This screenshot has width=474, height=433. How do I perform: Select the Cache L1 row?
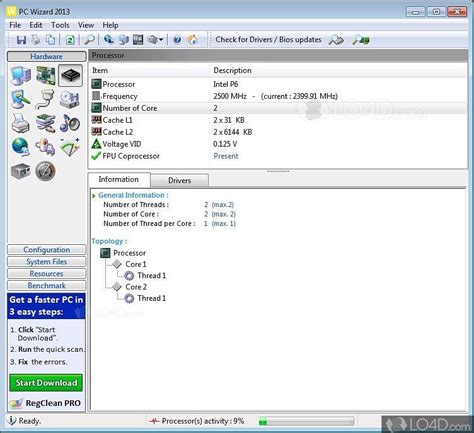pyautogui.click(x=278, y=120)
